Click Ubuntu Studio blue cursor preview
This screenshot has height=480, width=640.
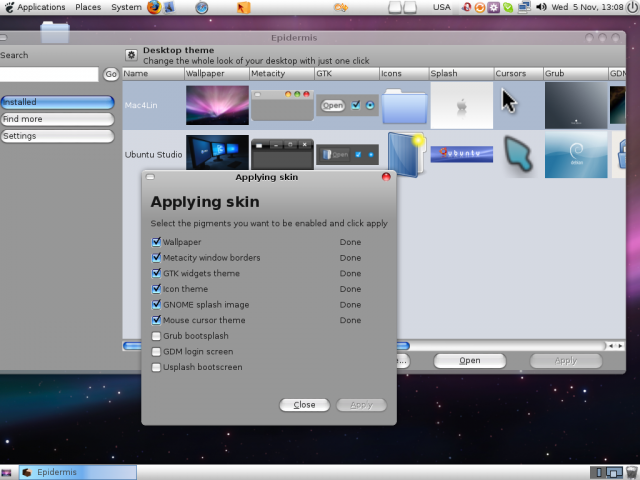click(518, 154)
